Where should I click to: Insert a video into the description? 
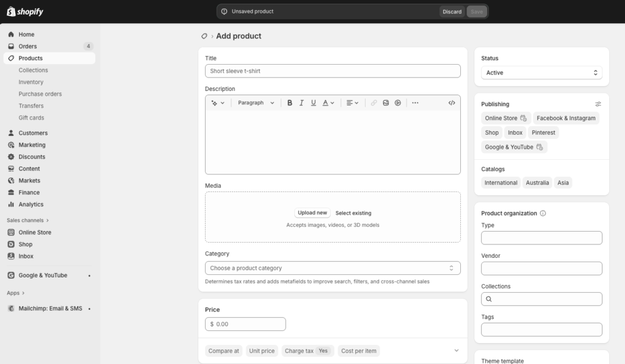(397, 102)
